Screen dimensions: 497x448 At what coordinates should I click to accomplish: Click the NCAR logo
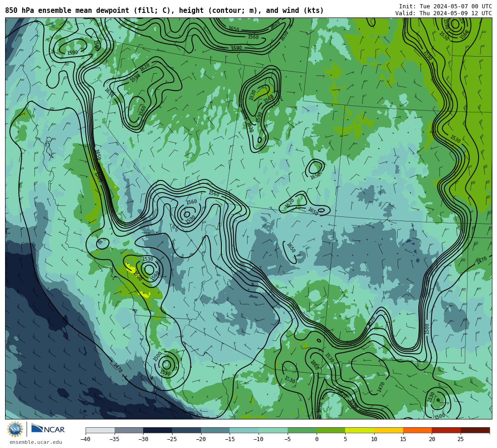[48, 429]
